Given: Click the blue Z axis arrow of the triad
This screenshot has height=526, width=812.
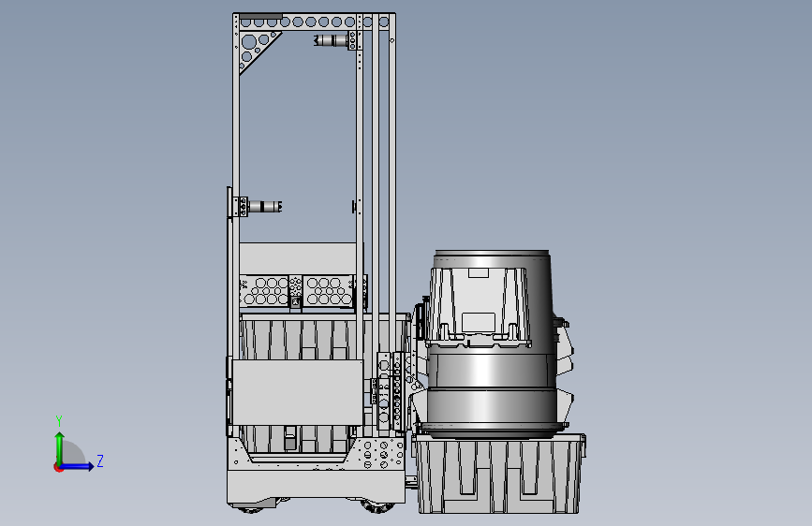Looking at the screenshot, I should click(x=77, y=466).
